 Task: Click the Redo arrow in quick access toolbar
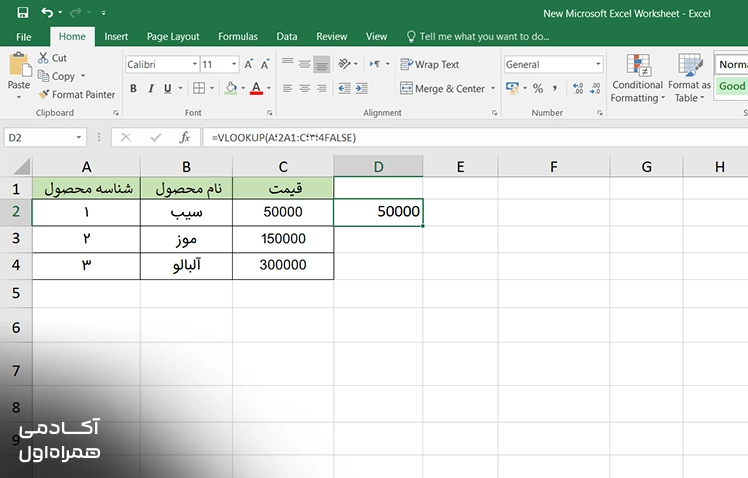tap(76, 12)
